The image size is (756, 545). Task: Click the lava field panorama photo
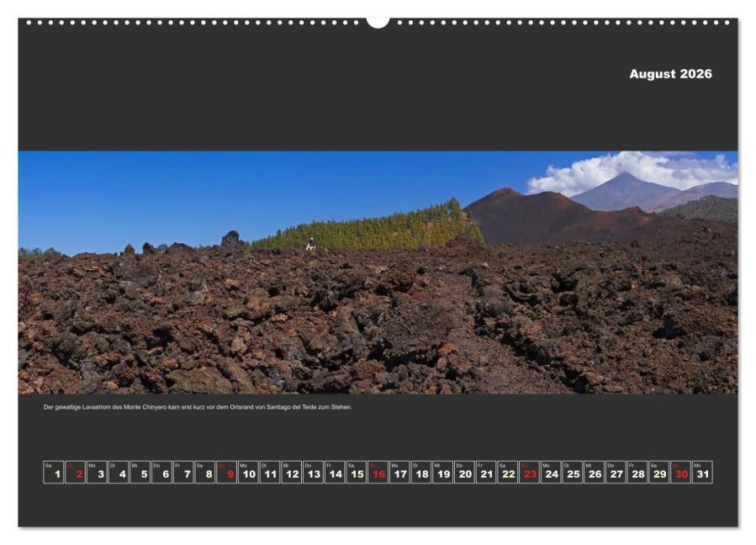(x=378, y=272)
